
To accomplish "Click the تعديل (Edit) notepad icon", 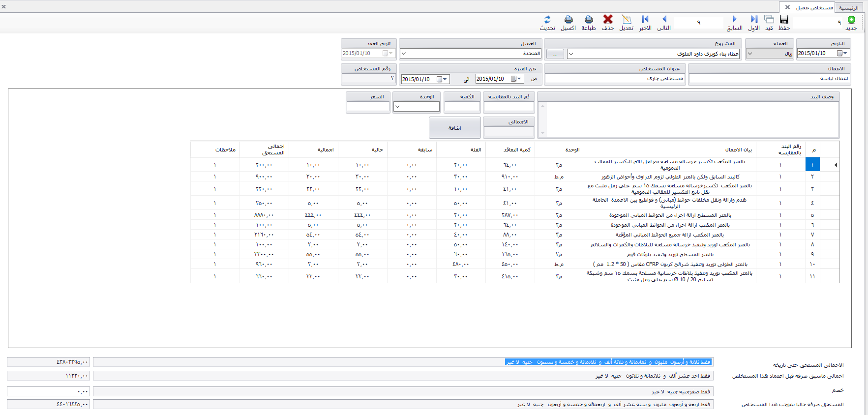I will (x=627, y=20).
